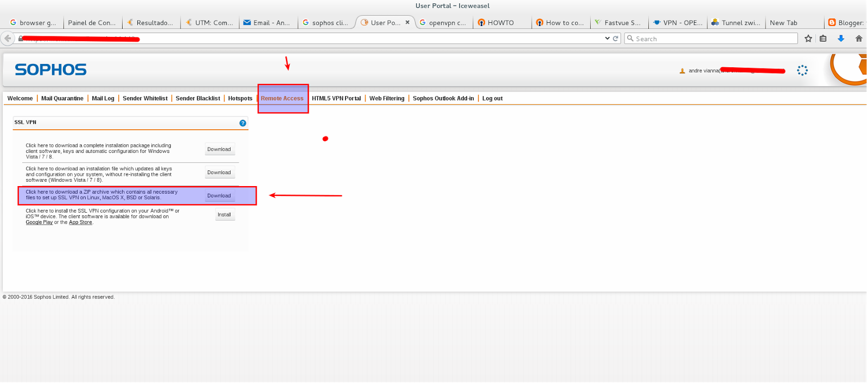Click SSL VPN help question icon
The height and width of the screenshot is (383, 868).
tap(242, 123)
